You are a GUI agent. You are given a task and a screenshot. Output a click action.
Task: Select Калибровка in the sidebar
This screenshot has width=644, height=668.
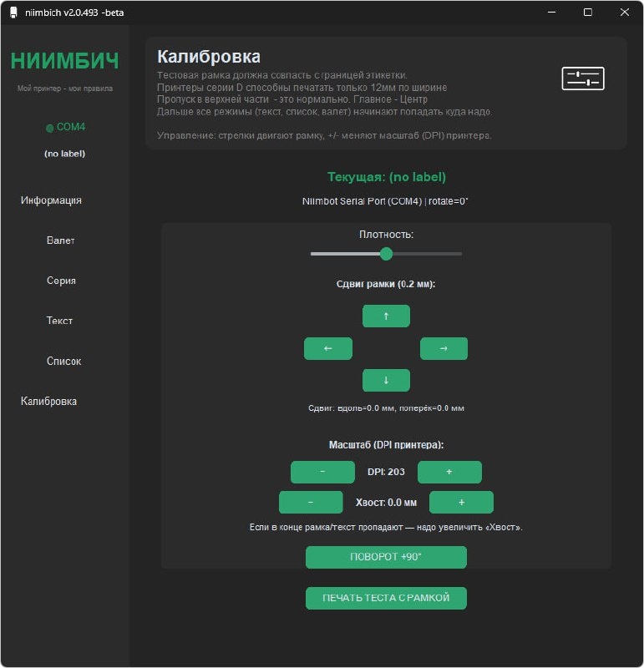[x=48, y=401]
